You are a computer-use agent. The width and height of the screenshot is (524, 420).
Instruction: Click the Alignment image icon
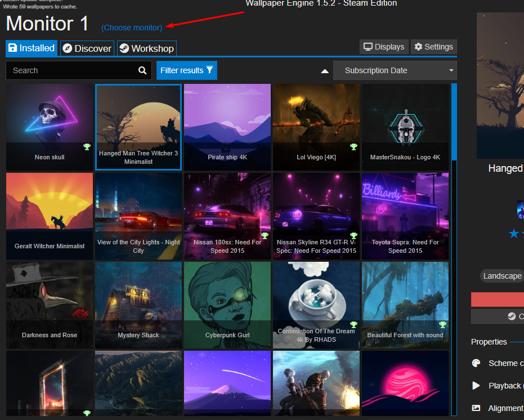476,408
